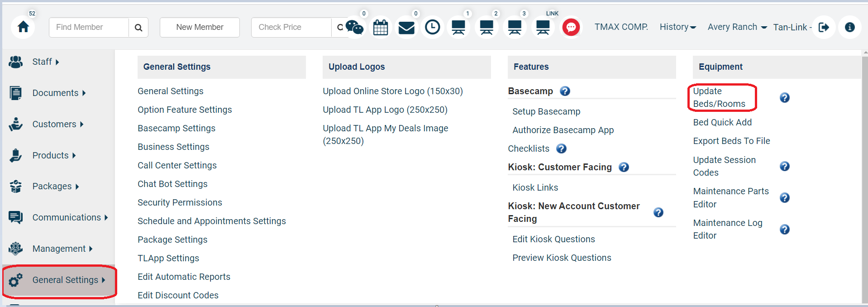Click the Products icon in sidebar
868x307 pixels.
click(x=16, y=155)
